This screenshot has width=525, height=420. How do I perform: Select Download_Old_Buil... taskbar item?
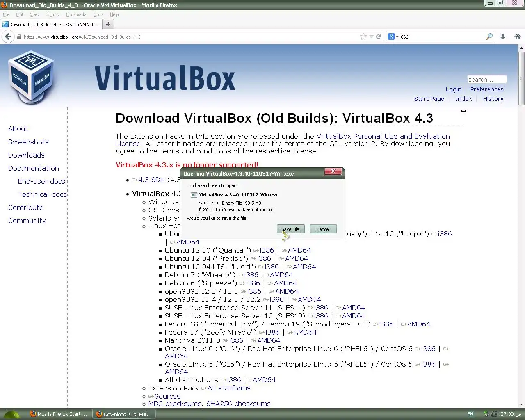point(124,414)
